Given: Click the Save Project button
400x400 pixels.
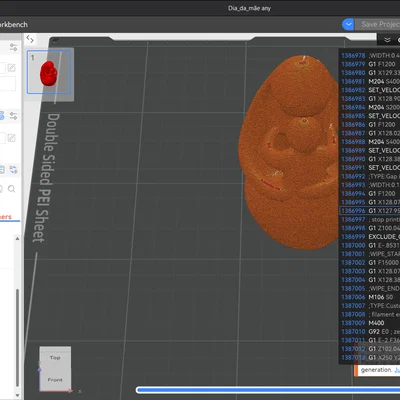Looking at the screenshot, I should point(378,24).
